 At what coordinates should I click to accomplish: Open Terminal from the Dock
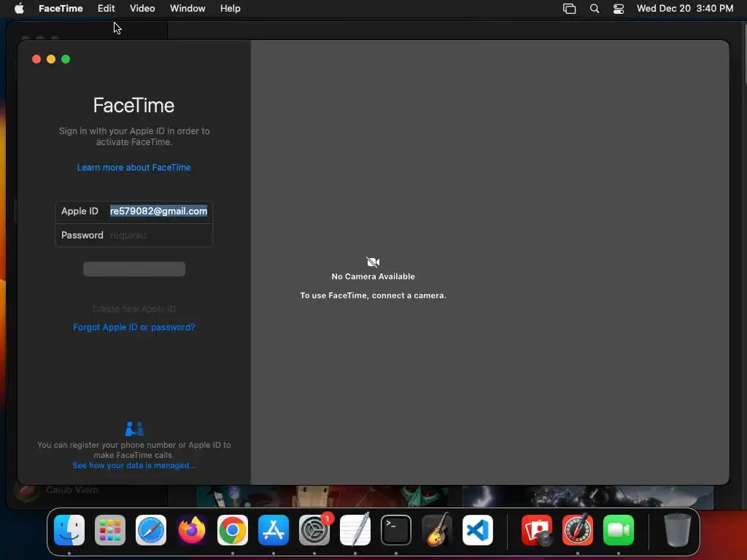click(396, 530)
